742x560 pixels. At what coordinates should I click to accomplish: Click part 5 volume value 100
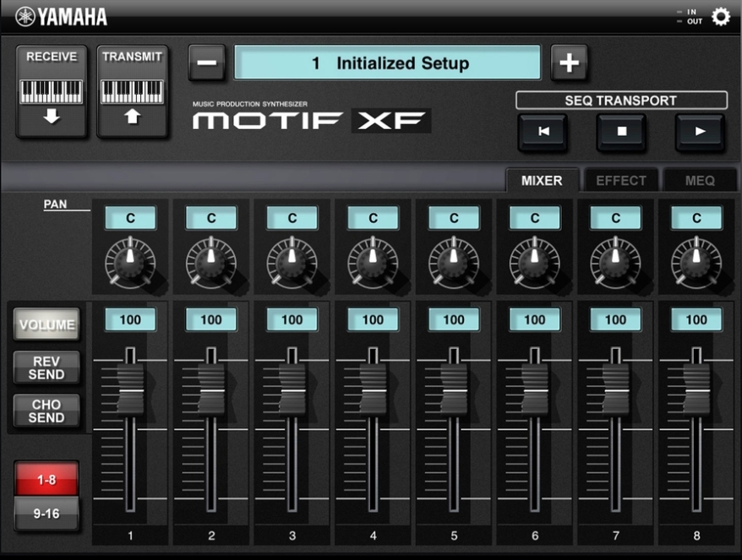coord(454,320)
